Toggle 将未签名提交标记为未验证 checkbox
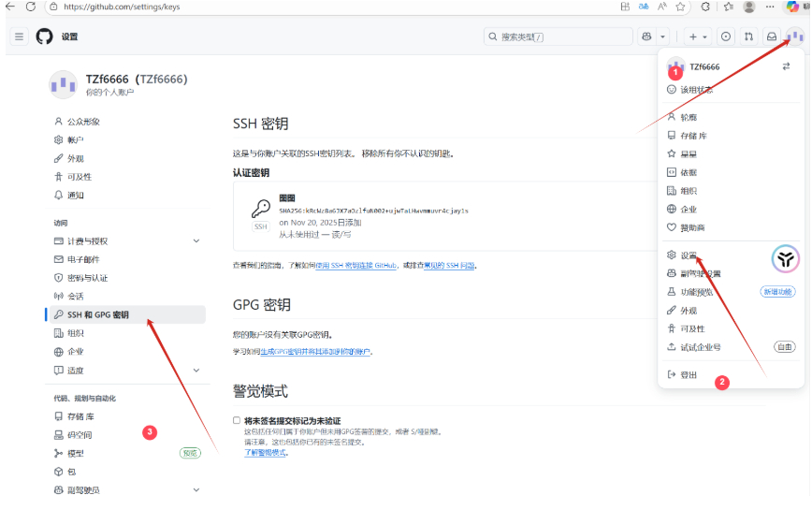Viewport: 812px width, 510px height. (x=237, y=420)
